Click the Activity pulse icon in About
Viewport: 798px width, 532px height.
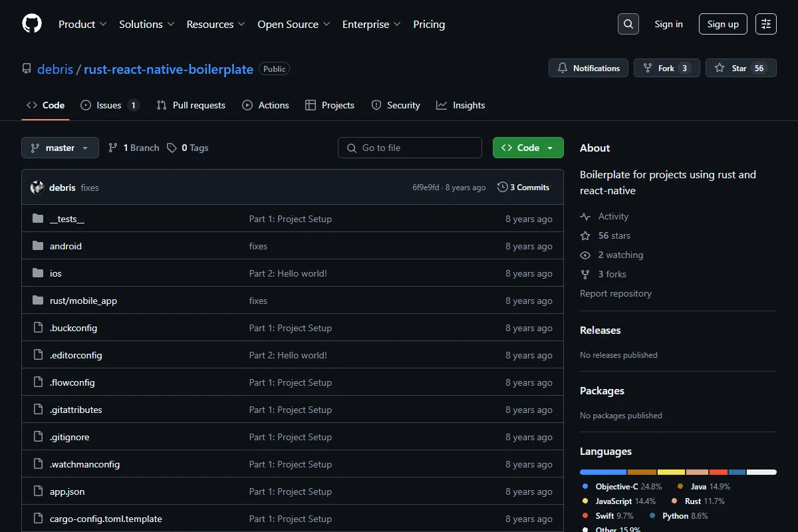[x=585, y=216]
